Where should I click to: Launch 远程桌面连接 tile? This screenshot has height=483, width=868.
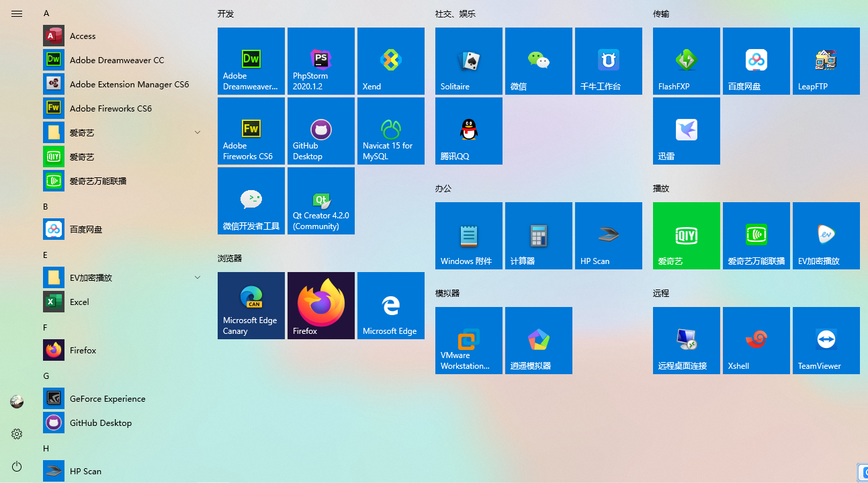tap(687, 341)
